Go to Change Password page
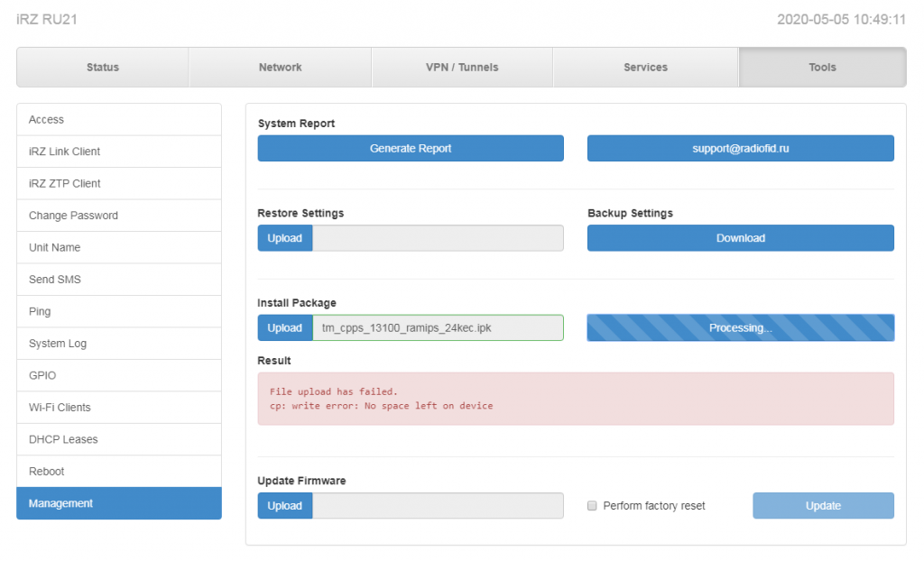Screen dimensions: 924x561 (119, 216)
